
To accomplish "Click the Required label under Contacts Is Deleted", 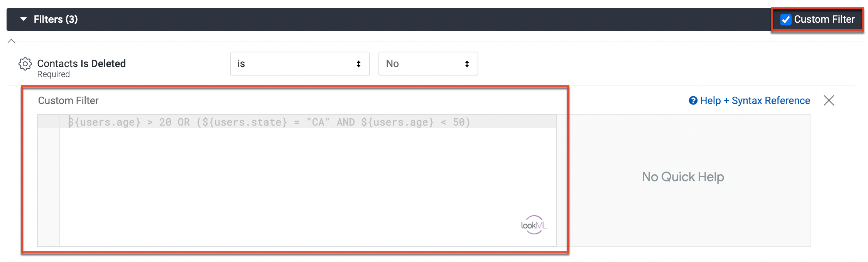I will tap(53, 74).
